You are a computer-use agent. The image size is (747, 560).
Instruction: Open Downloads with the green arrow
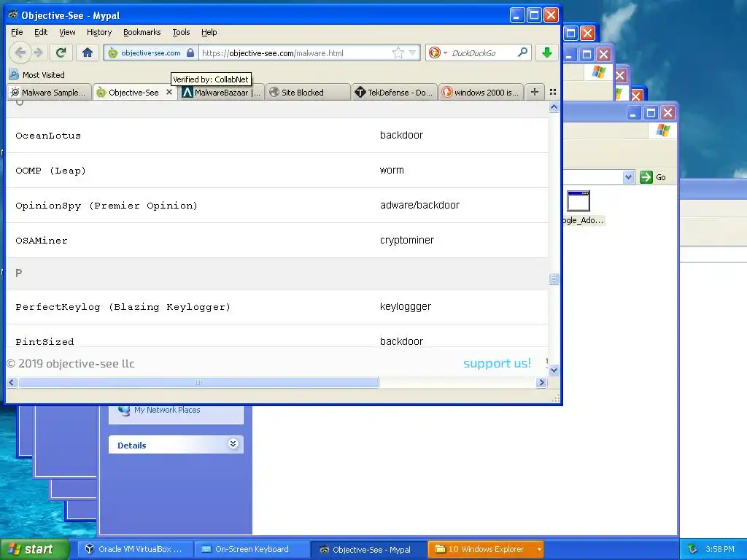547,52
